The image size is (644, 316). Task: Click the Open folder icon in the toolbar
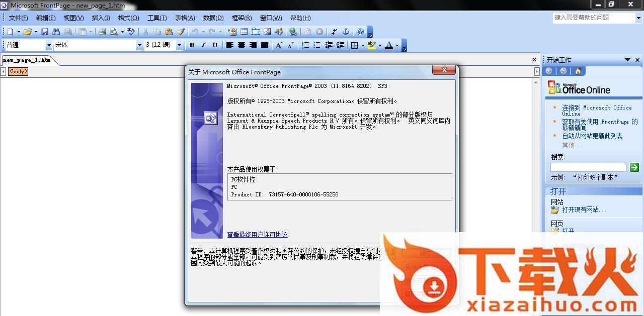point(28,32)
